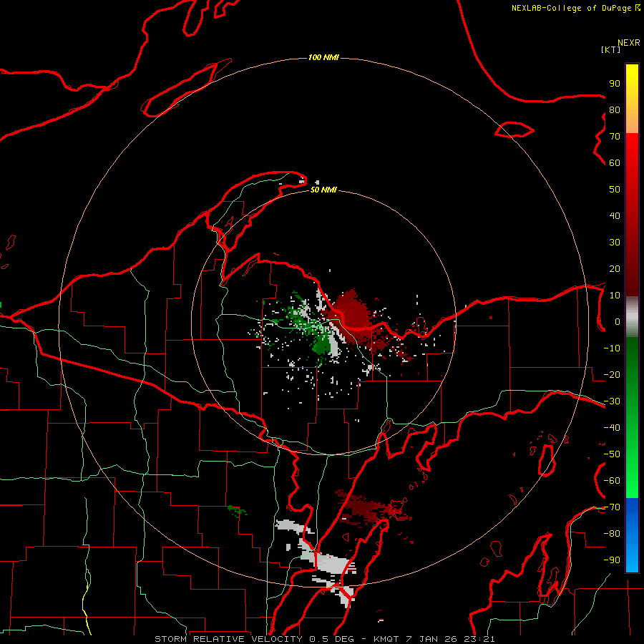The width and height of the screenshot is (644, 644).
Task: Select the [KT] units label
Action: [x=610, y=49]
